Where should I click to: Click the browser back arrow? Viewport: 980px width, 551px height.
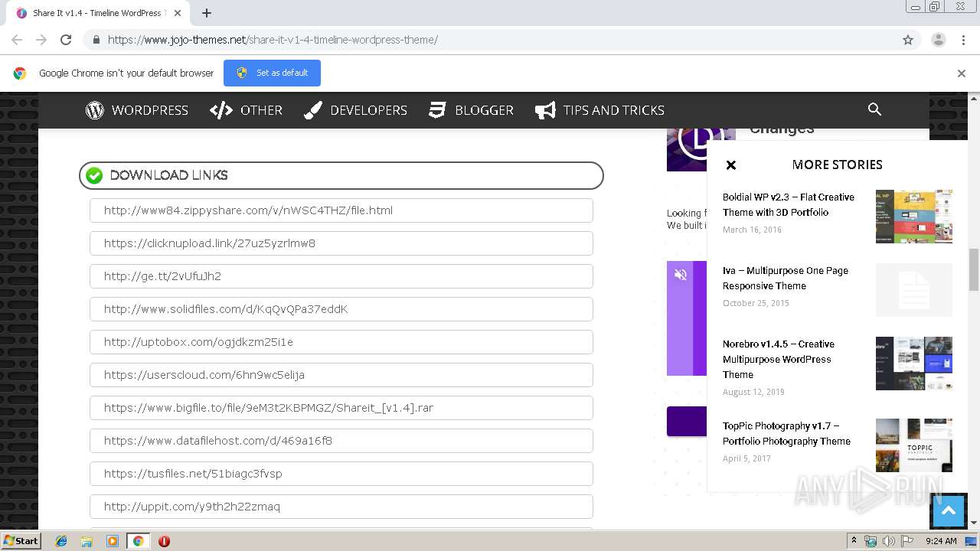(x=17, y=40)
